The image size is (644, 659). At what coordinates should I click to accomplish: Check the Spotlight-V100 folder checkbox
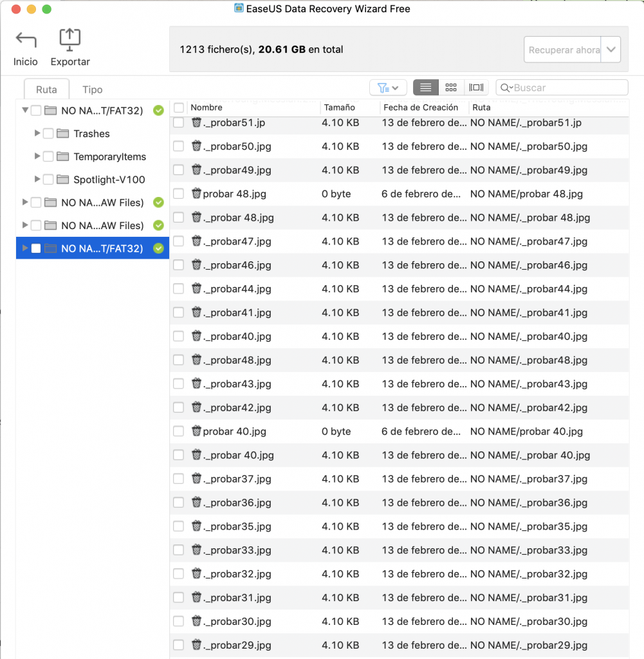point(48,180)
